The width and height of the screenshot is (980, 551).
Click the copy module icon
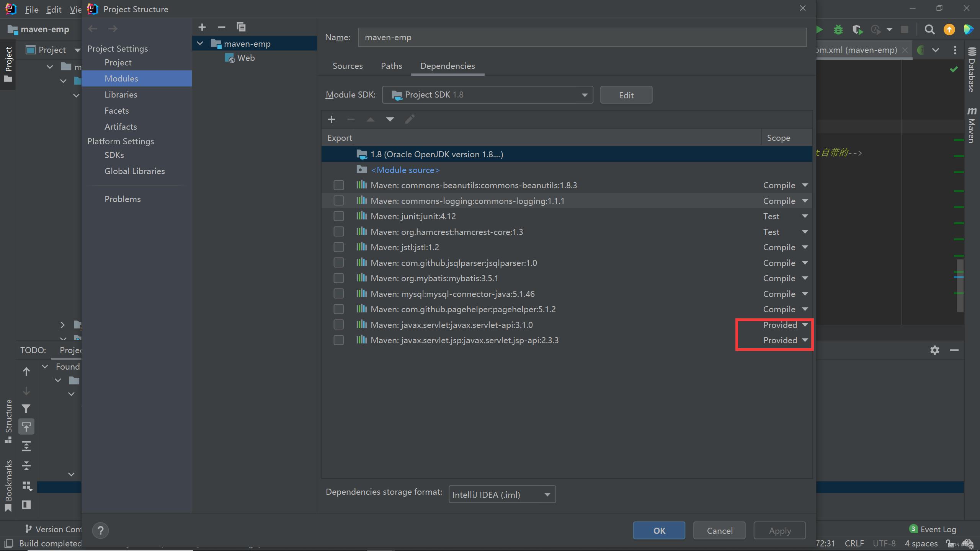241,27
